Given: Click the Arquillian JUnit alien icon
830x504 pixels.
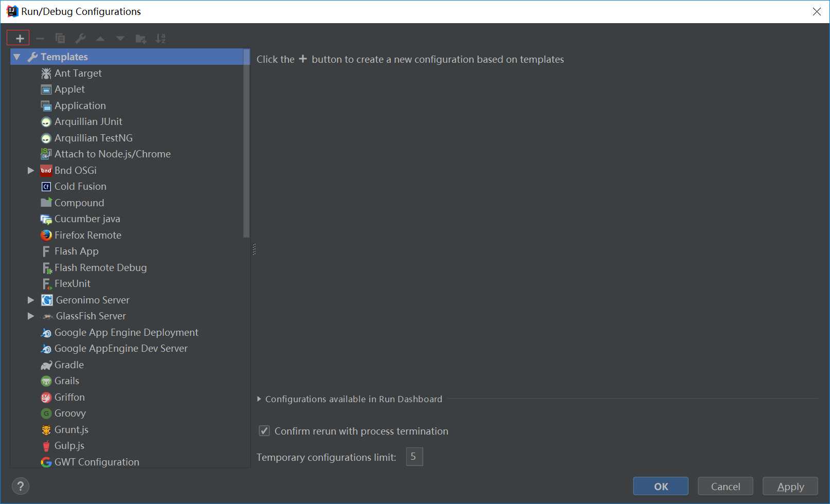Looking at the screenshot, I should click(x=46, y=122).
